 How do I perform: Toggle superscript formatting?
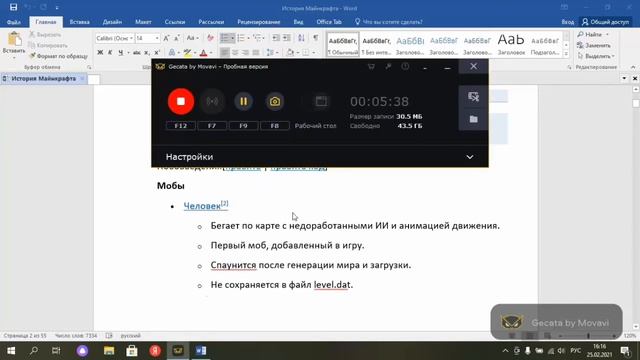pyautogui.click(x=157, y=52)
